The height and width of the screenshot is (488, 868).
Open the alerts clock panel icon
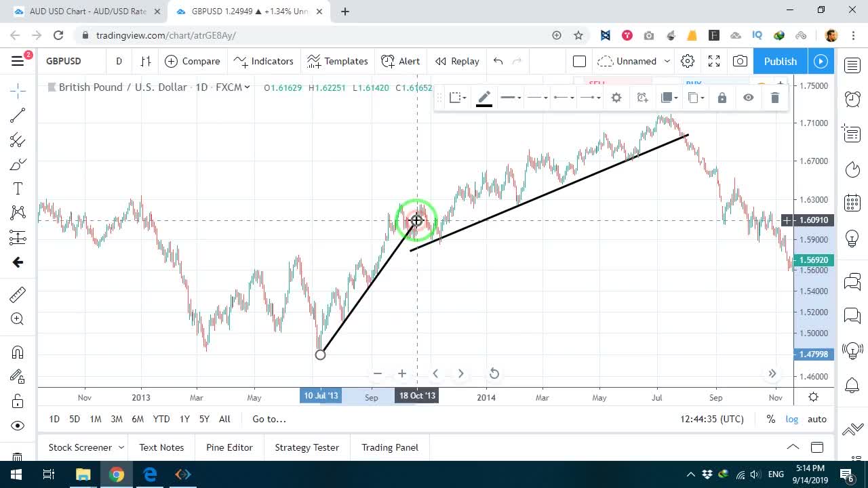coord(852,99)
